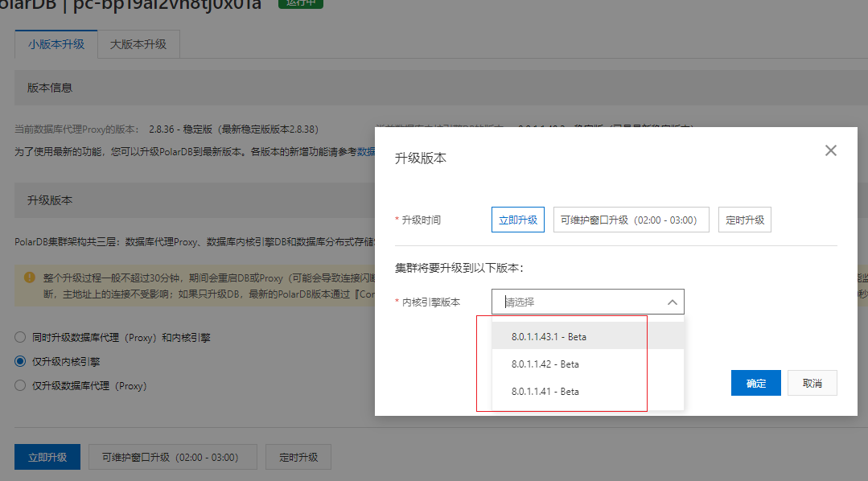This screenshot has height=481, width=868.
Task: Select version 8.0.1.1.43.1 - Beta
Action: pos(588,336)
